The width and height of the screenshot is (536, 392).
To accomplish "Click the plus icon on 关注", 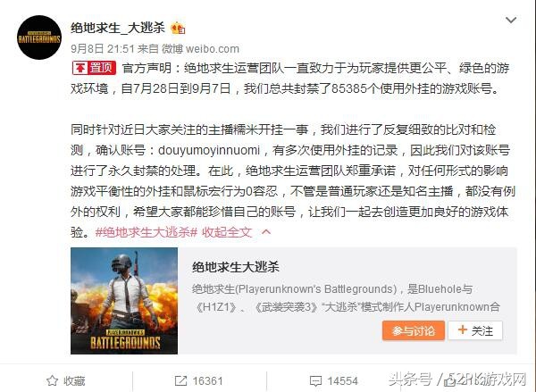I will pyautogui.click(x=462, y=329).
